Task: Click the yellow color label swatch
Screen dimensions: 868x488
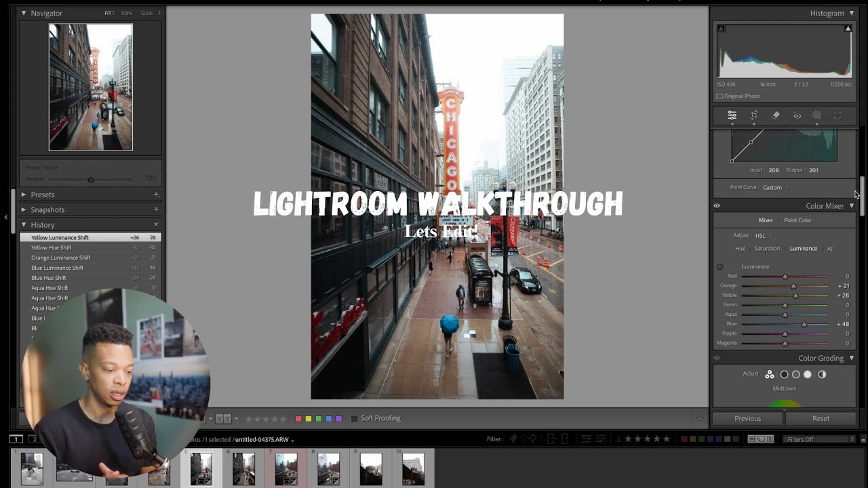Action: (x=309, y=419)
